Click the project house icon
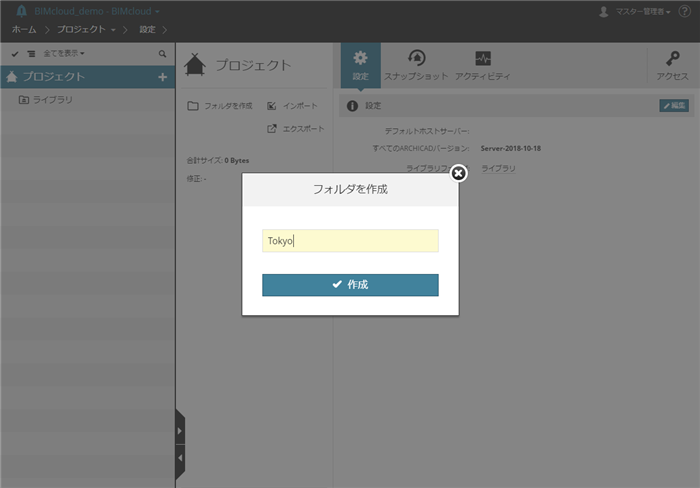 click(x=195, y=65)
